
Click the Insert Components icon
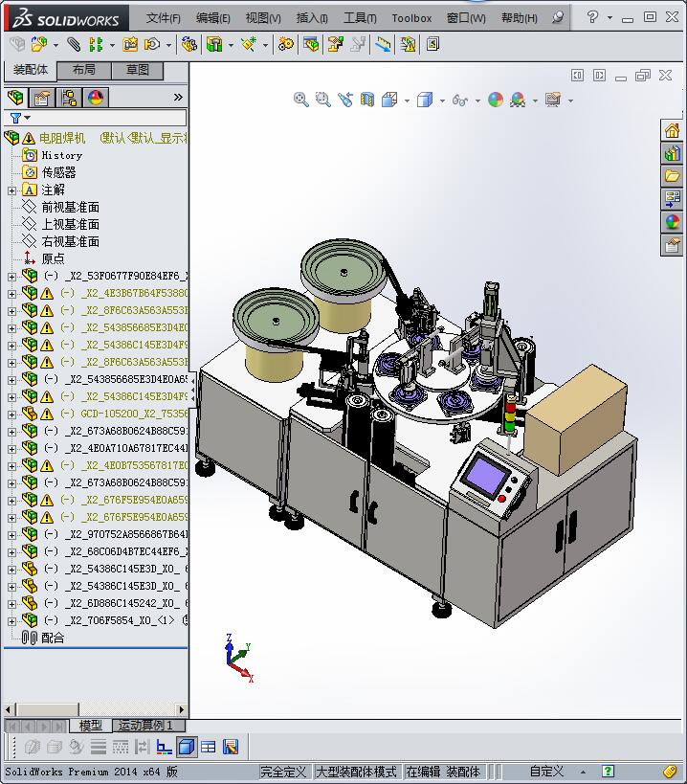[x=39, y=44]
